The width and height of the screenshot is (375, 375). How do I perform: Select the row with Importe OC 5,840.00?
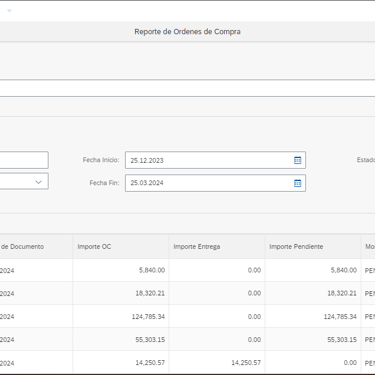click(x=187, y=270)
